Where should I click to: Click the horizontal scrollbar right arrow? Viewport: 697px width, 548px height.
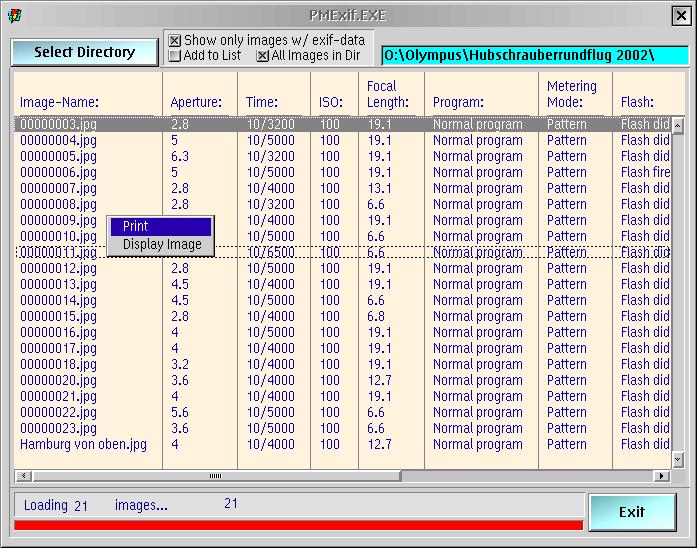pos(660,476)
